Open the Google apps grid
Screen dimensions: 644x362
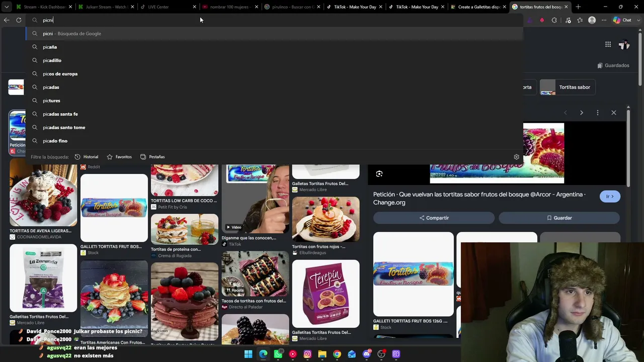tap(608, 45)
